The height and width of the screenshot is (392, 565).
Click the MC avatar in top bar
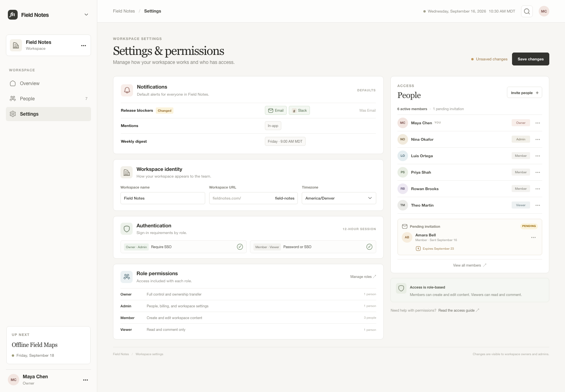(544, 11)
